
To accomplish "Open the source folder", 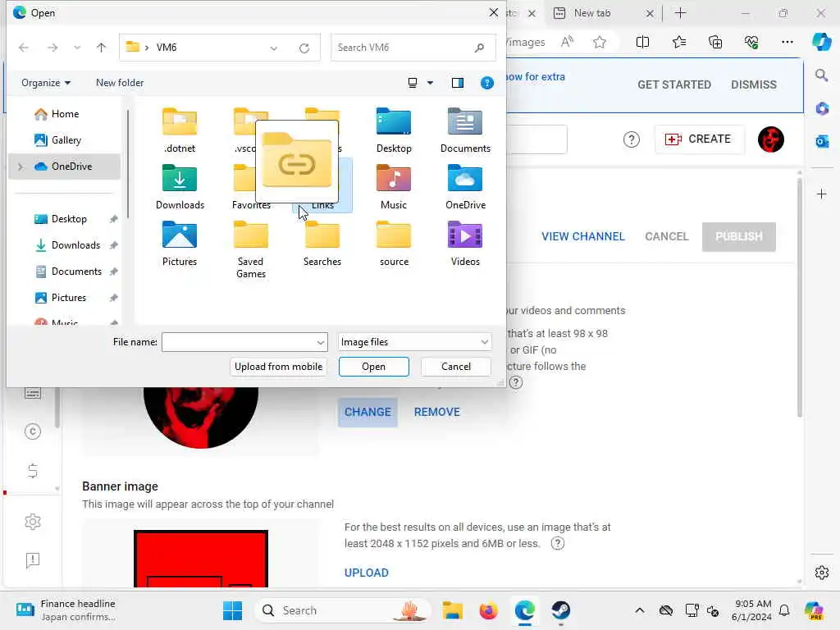I will 394,243.
